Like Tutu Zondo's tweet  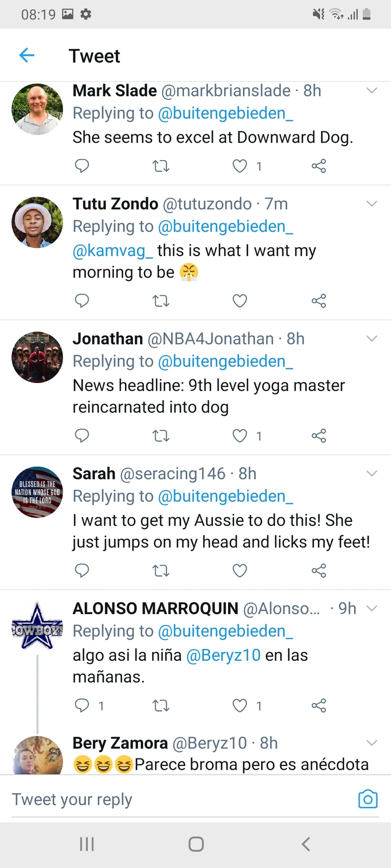pos(240,301)
